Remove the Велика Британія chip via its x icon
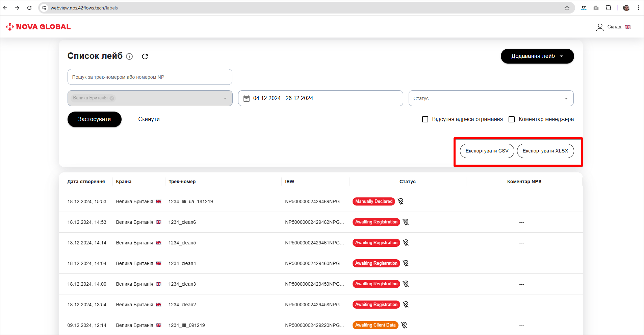The width and height of the screenshot is (644, 335). [112, 98]
